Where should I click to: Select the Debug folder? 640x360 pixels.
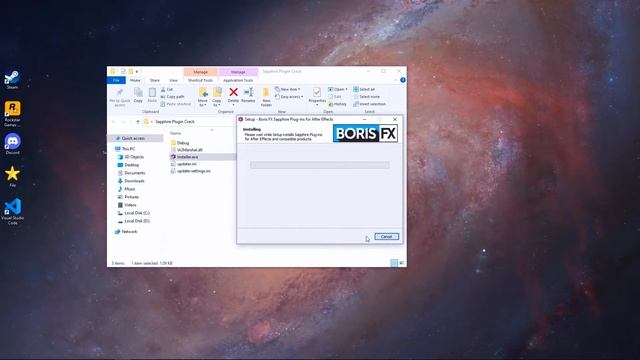click(183, 143)
